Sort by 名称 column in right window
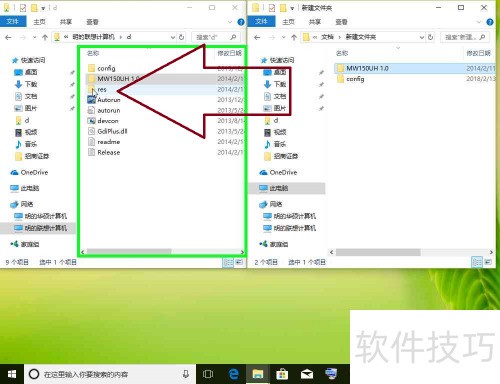Viewport: 500px width, 384px height. (342, 53)
